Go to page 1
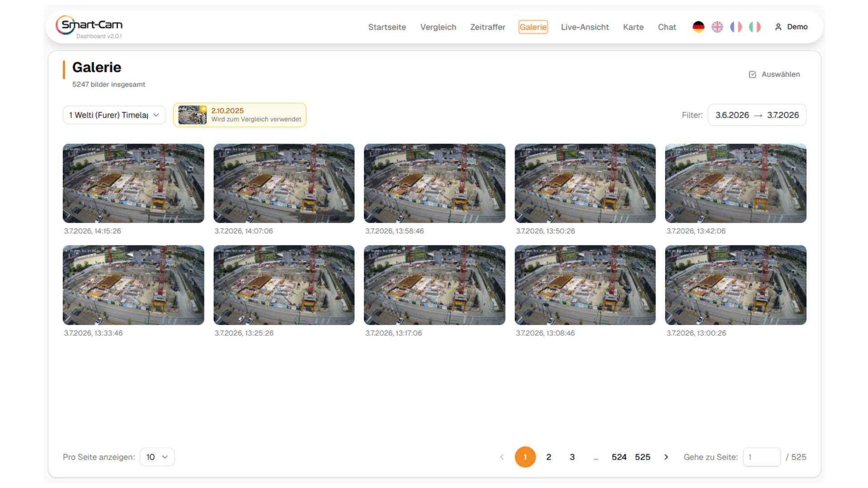Viewport: 868px width, 488px height. [525, 457]
